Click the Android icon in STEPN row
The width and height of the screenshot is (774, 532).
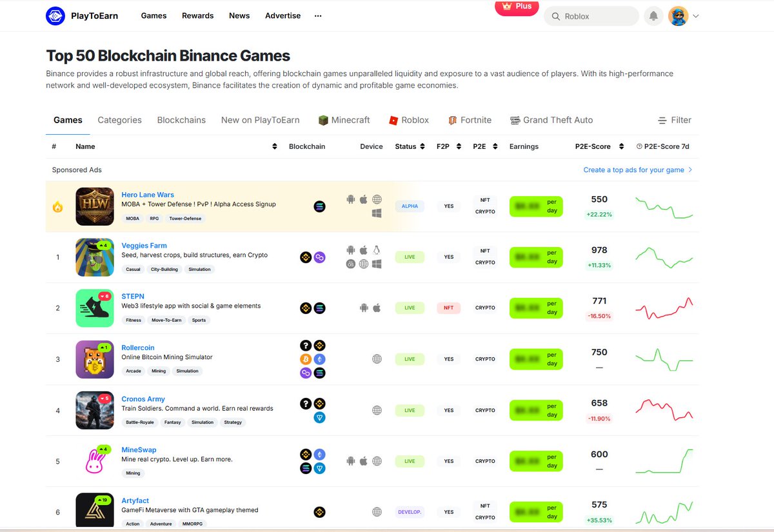pyautogui.click(x=364, y=308)
